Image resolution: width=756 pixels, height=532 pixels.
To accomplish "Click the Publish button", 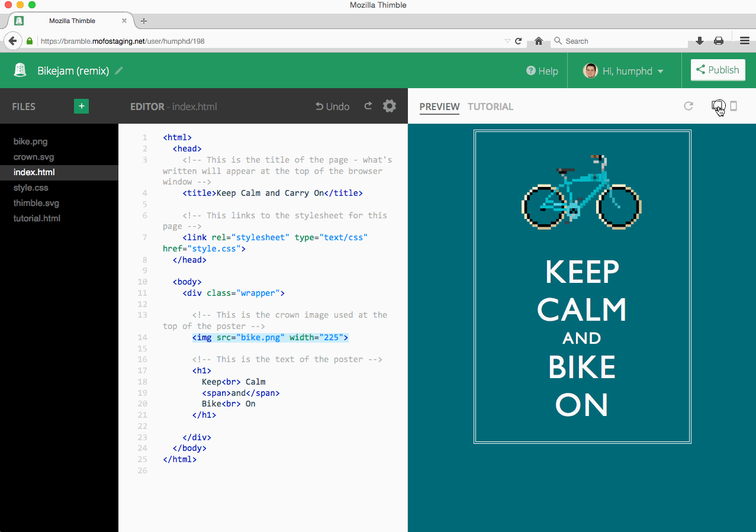I will point(718,70).
